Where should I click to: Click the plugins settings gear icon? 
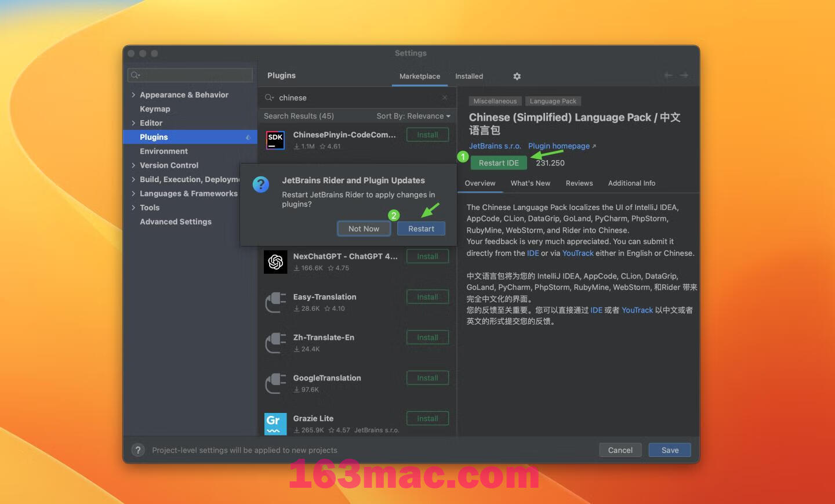pyautogui.click(x=517, y=76)
